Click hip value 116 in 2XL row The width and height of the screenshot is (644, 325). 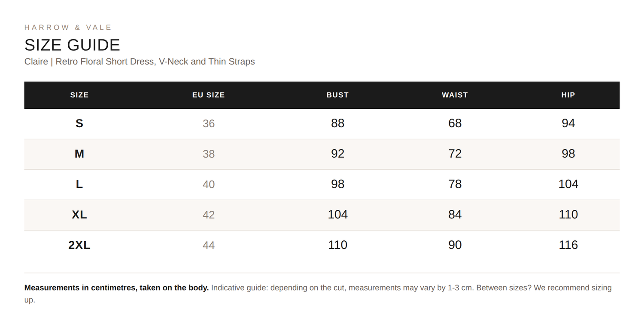[x=568, y=245]
